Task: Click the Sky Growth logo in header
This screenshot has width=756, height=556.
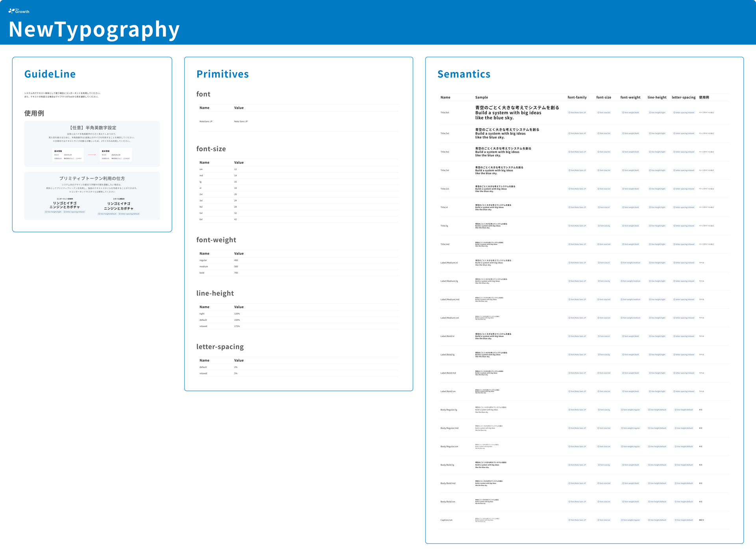Action: point(19,11)
